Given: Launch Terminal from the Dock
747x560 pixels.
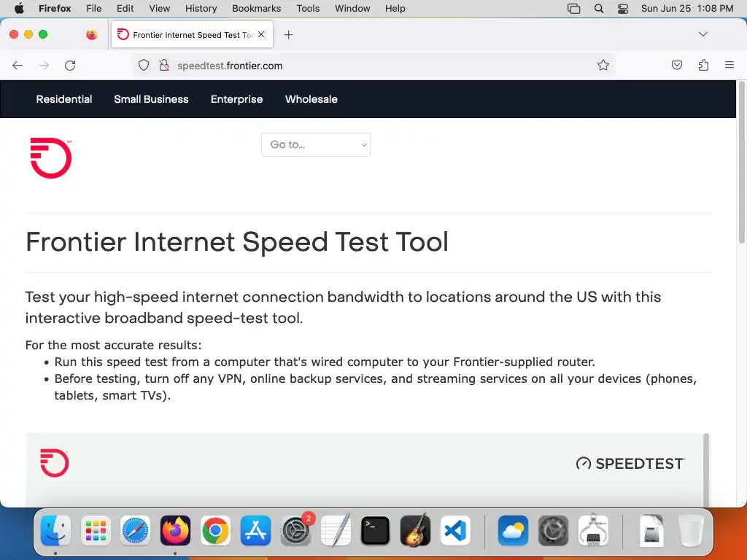Looking at the screenshot, I should 376,531.
